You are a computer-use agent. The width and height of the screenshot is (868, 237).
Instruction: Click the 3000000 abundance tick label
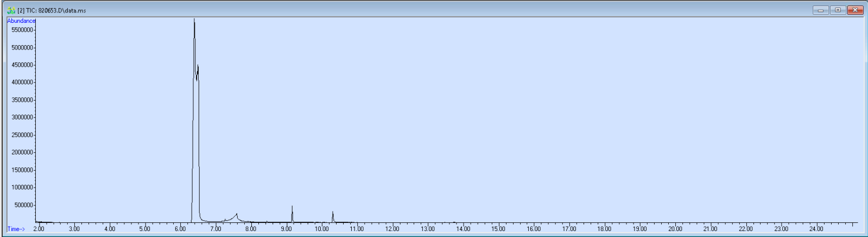pos(22,117)
